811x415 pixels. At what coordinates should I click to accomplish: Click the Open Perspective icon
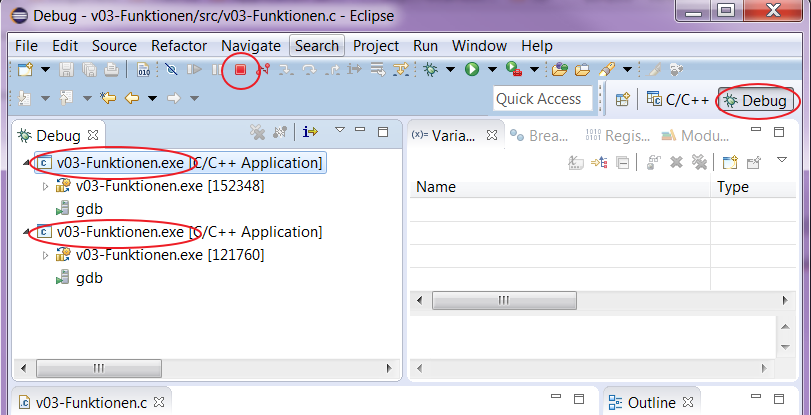(x=623, y=99)
